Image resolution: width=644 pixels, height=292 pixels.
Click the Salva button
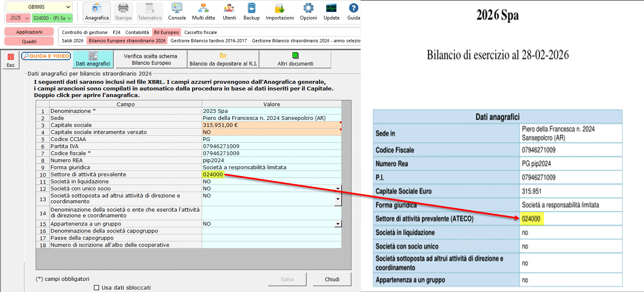click(287, 279)
